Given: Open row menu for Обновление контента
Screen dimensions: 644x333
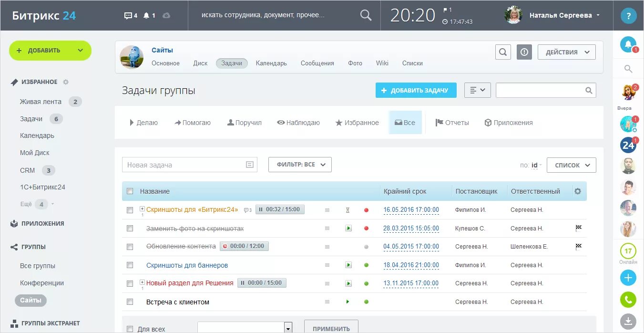Looking at the screenshot, I should coord(327,247).
